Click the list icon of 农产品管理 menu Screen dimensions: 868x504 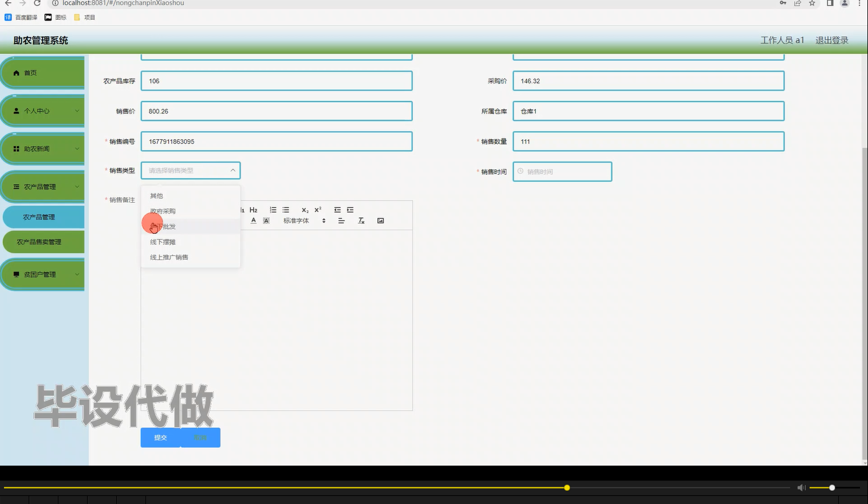tap(16, 187)
